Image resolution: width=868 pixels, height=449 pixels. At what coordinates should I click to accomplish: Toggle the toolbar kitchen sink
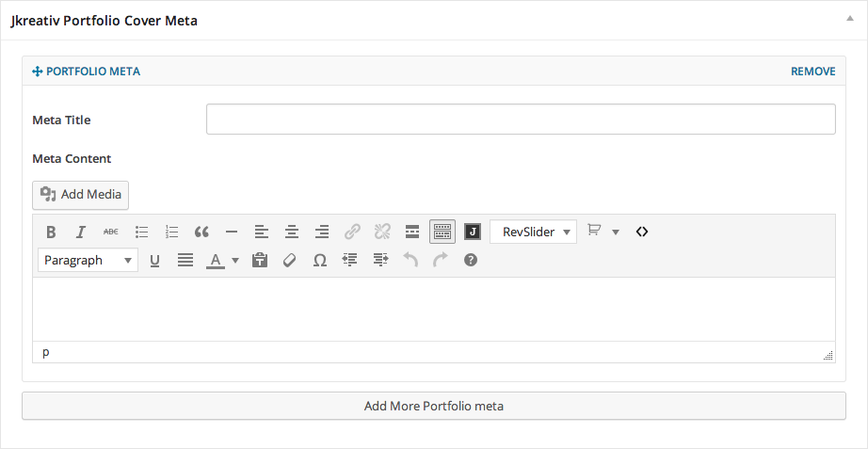[x=442, y=232]
